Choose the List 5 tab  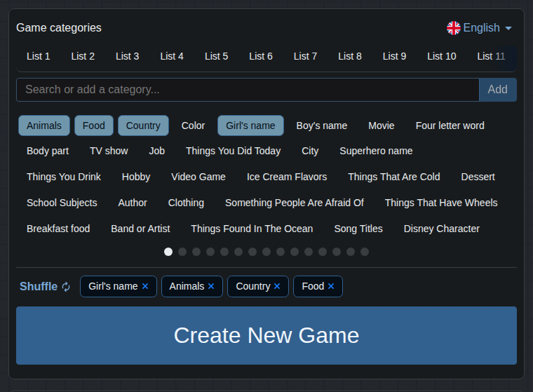point(216,56)
